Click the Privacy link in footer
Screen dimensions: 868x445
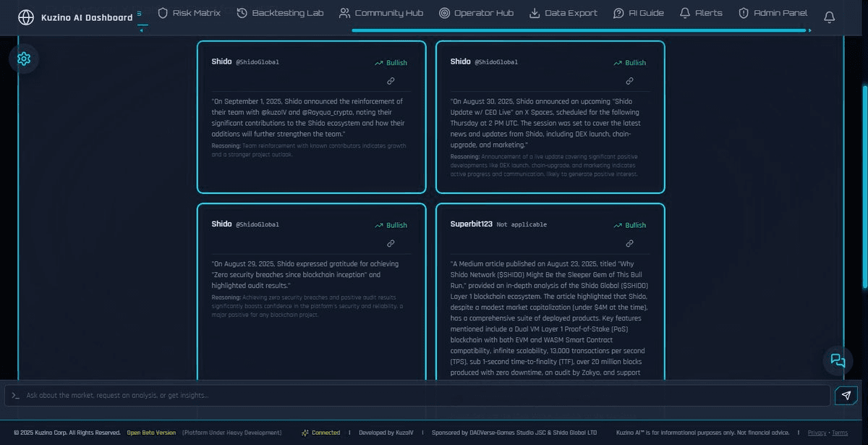[817, 433]
